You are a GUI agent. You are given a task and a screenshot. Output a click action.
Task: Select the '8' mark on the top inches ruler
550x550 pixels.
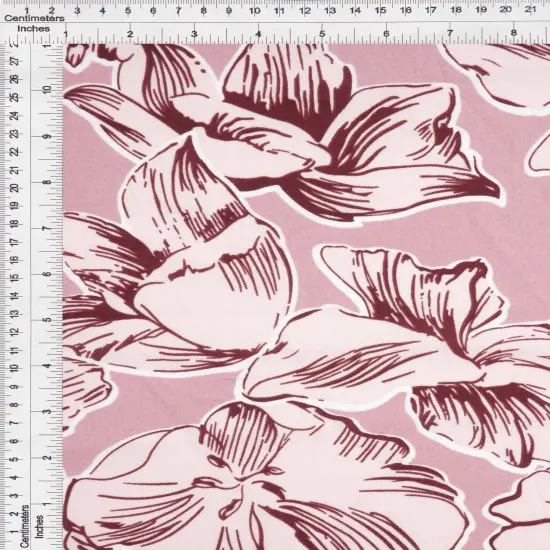(514, 33)
